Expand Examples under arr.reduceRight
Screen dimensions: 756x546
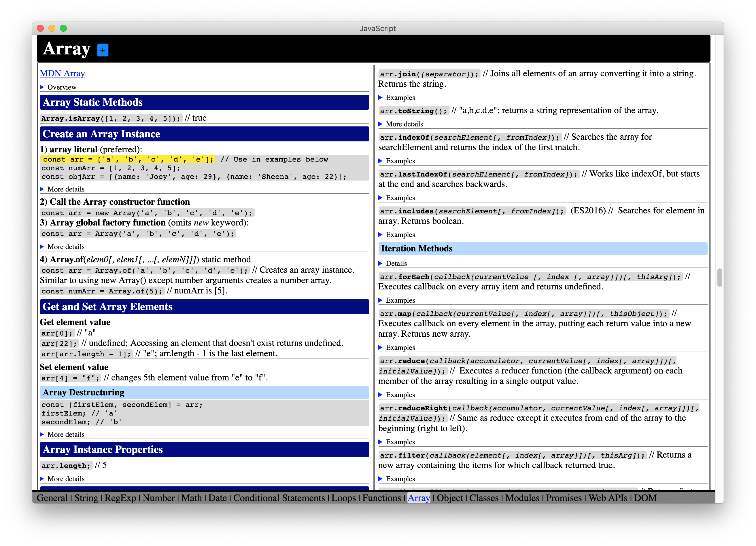tap(380, 442)
